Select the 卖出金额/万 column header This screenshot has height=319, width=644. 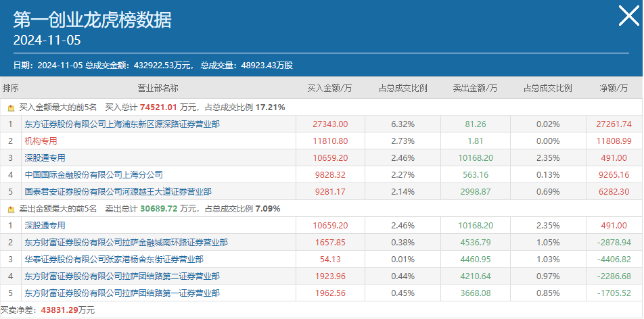475,89
